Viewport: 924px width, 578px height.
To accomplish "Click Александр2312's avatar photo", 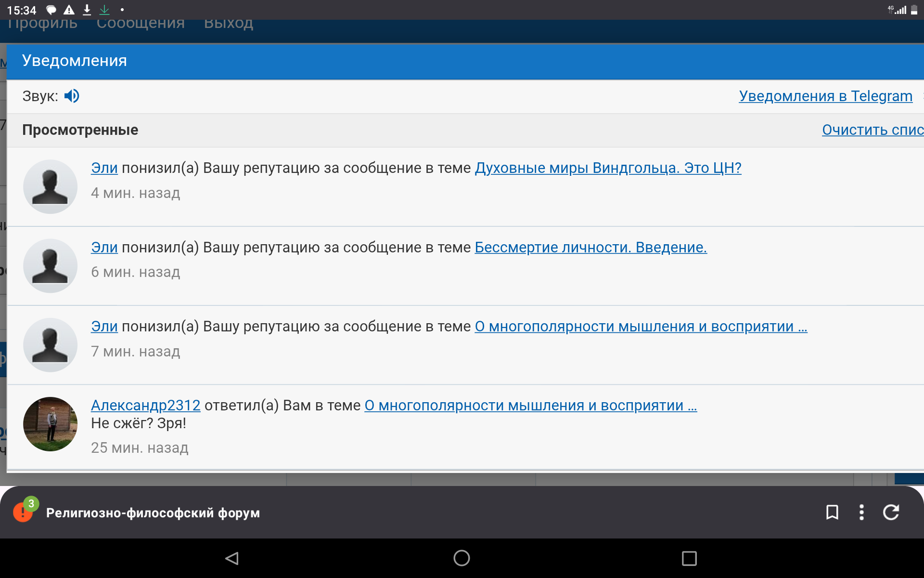I will (x=50, y=424).
